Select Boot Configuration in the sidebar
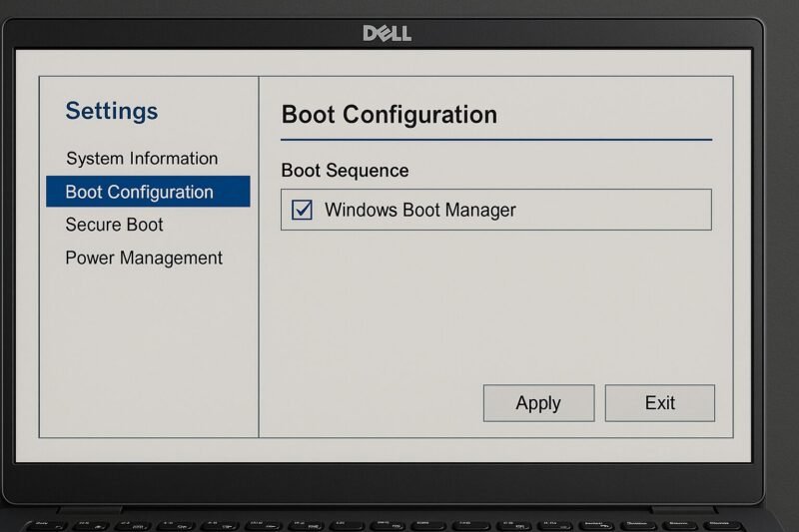Screen dimensions: 799x532 [148, 192]
